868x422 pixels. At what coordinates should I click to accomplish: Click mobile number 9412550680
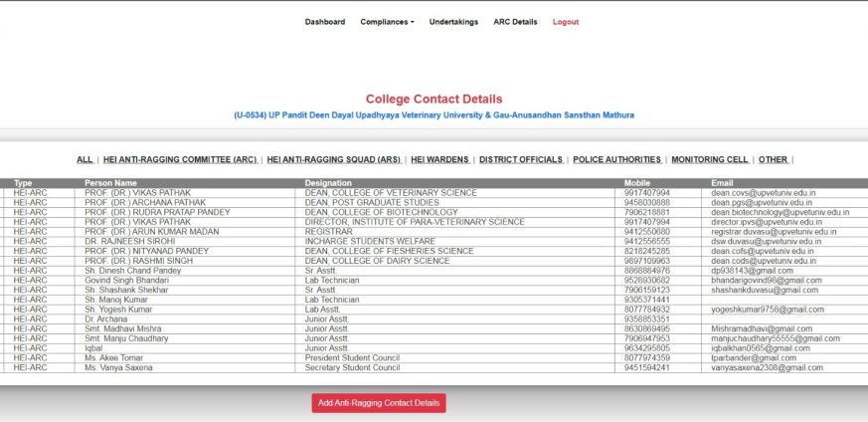click(647, 232)
